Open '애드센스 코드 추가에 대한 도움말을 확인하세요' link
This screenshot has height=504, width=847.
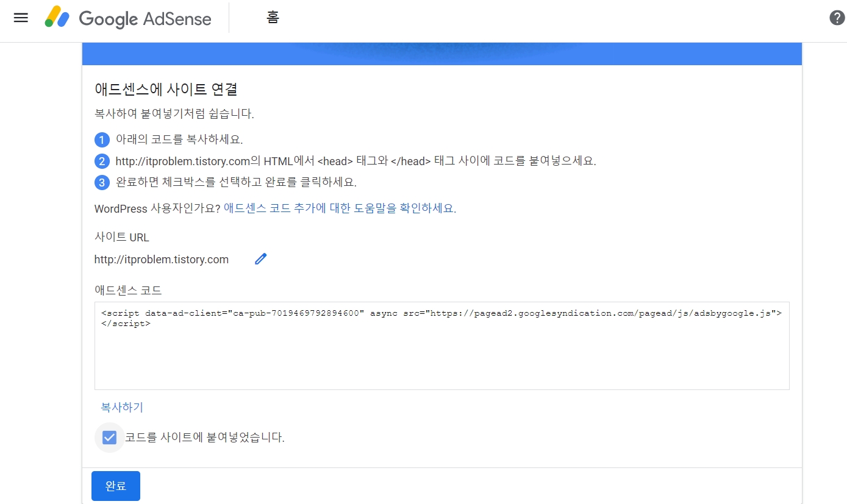(338, 208)
